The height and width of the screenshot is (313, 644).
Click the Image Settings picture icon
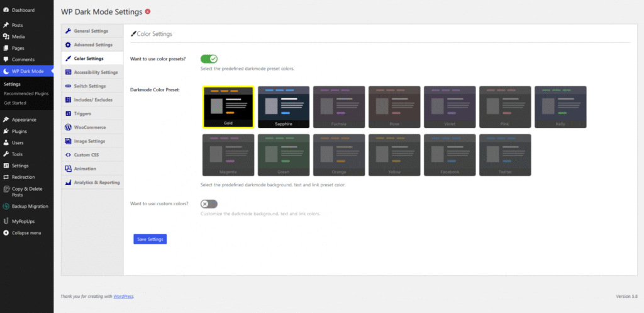(68, 141)
